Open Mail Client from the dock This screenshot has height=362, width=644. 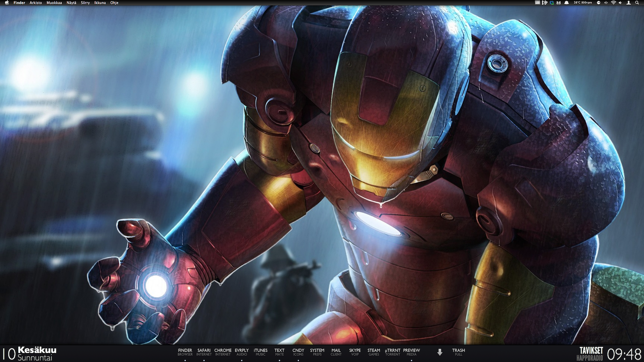coord(336,352)
